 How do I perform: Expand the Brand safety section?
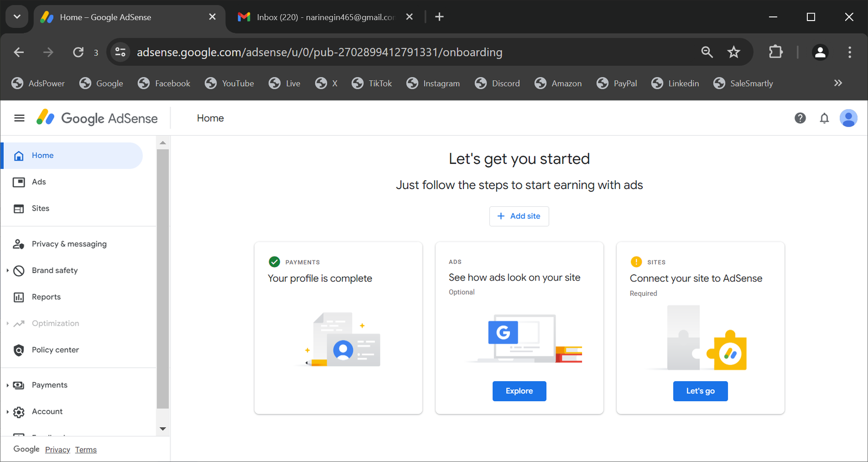(8, 270)
